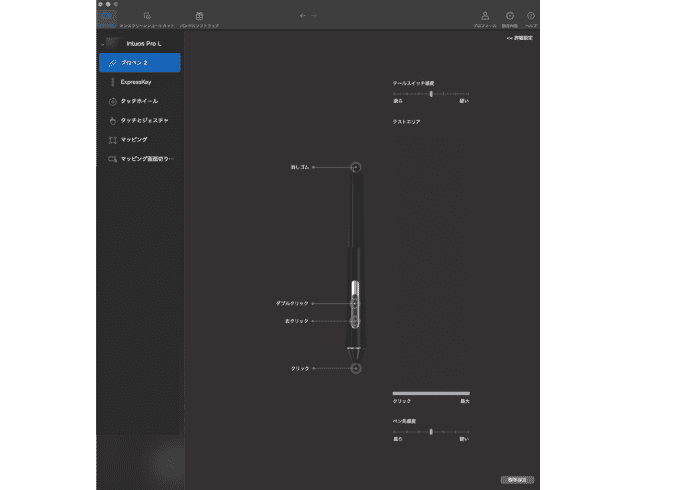690x490 pixels.
Task: Open the 消しゴム eraser assignment
Action: [300, 168]
